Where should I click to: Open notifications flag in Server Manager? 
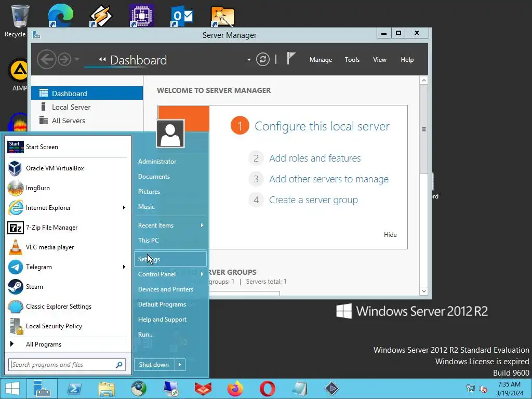[x=291, y=58]
